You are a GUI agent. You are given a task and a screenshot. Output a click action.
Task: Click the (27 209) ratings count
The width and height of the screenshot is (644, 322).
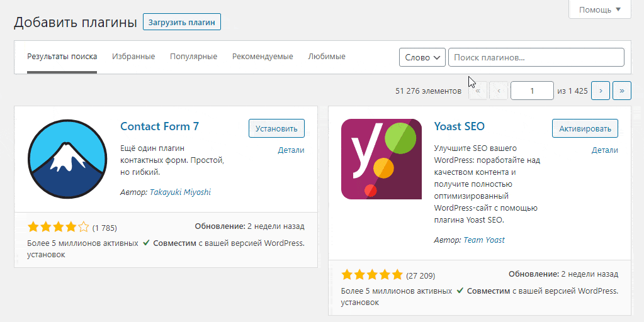coord(421,275)
